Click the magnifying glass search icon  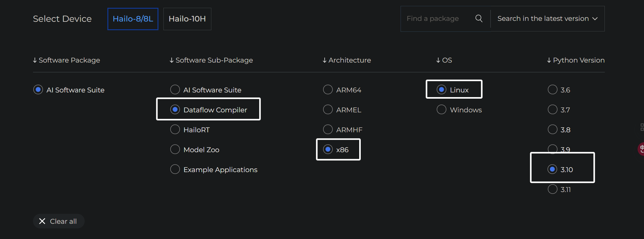tap(479, 19)
